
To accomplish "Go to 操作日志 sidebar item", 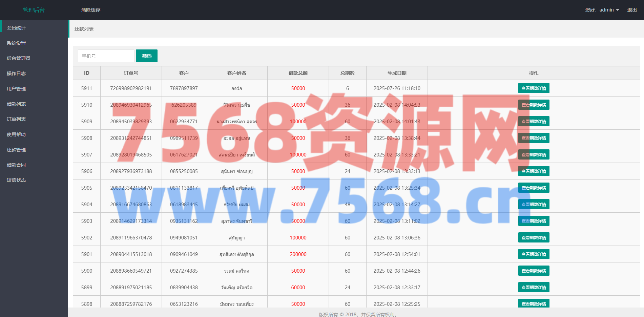I will (16, 73).
